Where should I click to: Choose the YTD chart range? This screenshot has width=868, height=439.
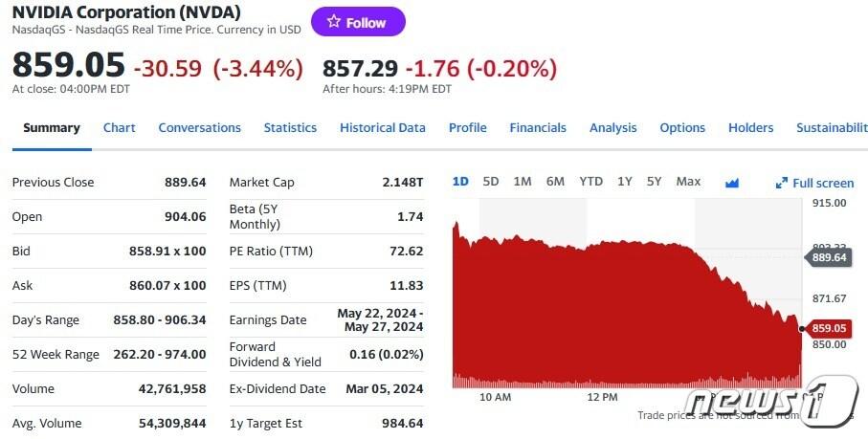pyautogui.click(x=590, y=182)
